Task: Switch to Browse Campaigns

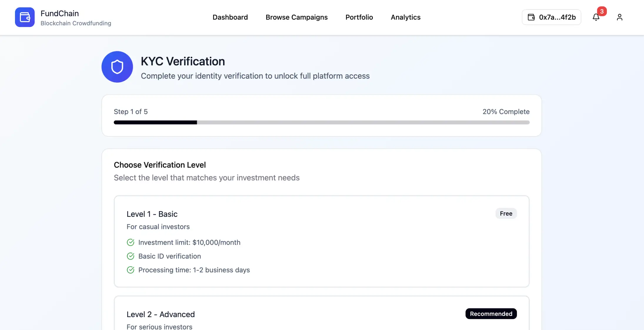Action: [x=297, y=17]
